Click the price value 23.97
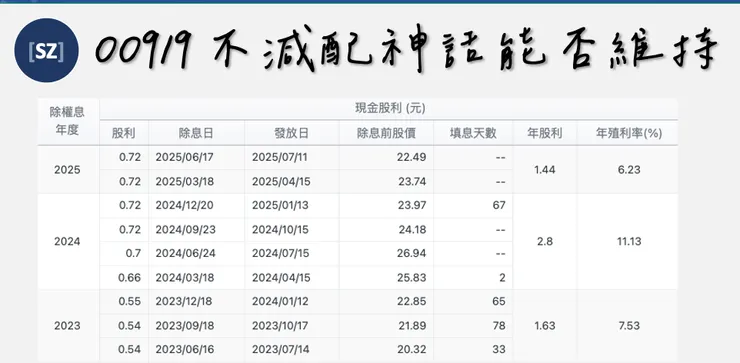The height and width of the screenshot is (363, 740). click(412, 205)
